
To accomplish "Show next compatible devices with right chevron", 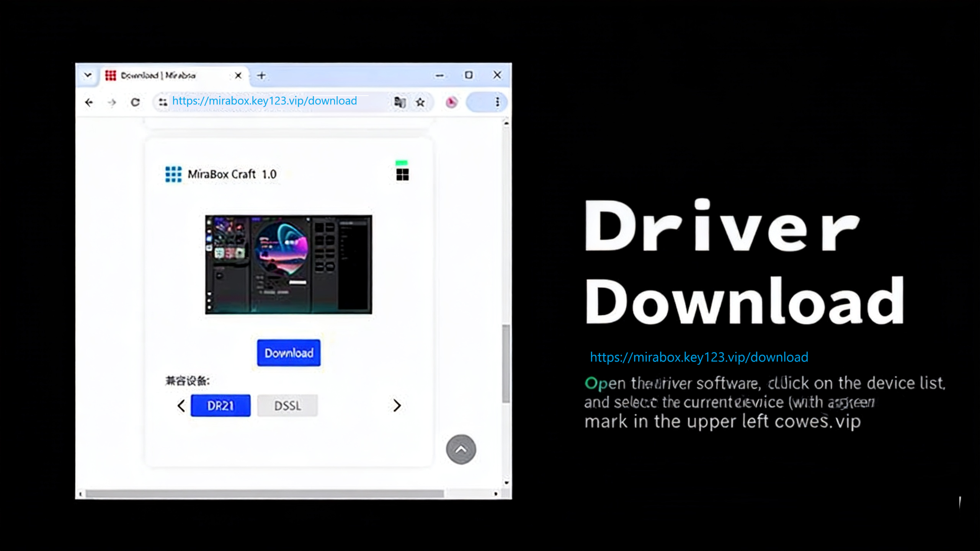I will 397,406.
